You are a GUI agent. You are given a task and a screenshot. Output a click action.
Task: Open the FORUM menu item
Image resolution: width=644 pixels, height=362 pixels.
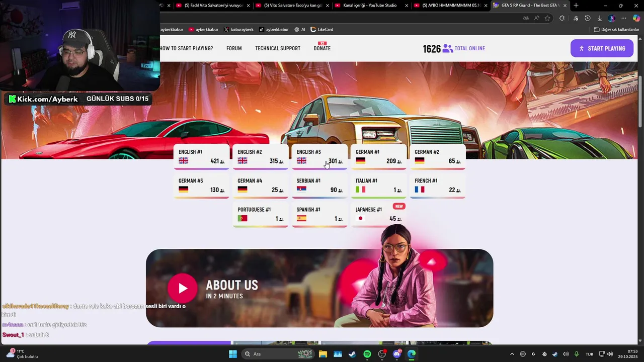(x=234, y=48)
